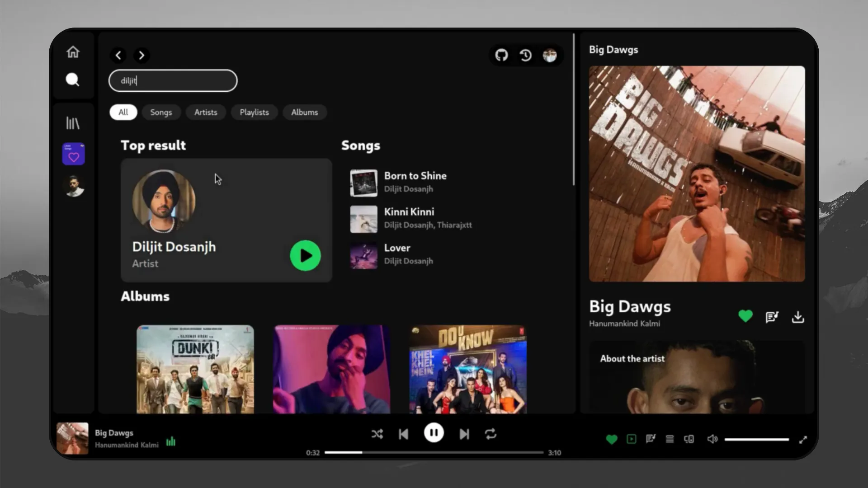This screenshot has height=488, width=868.
Task: Go forward with right chevron
Action: click(142, 55)
